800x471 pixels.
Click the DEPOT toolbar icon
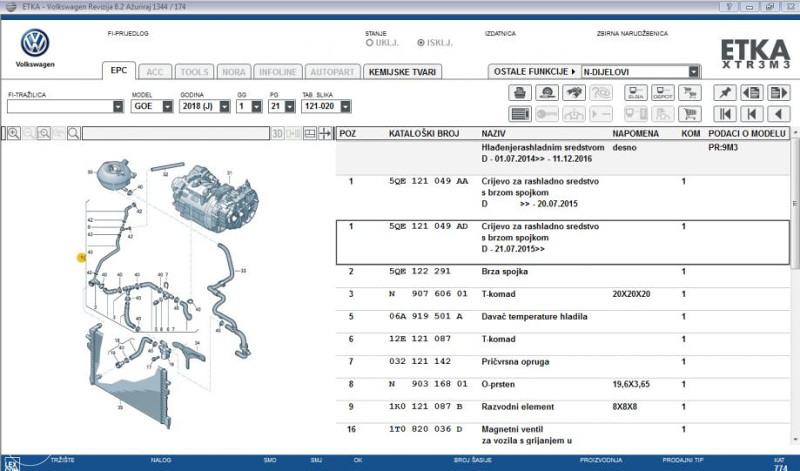[662, 92]
